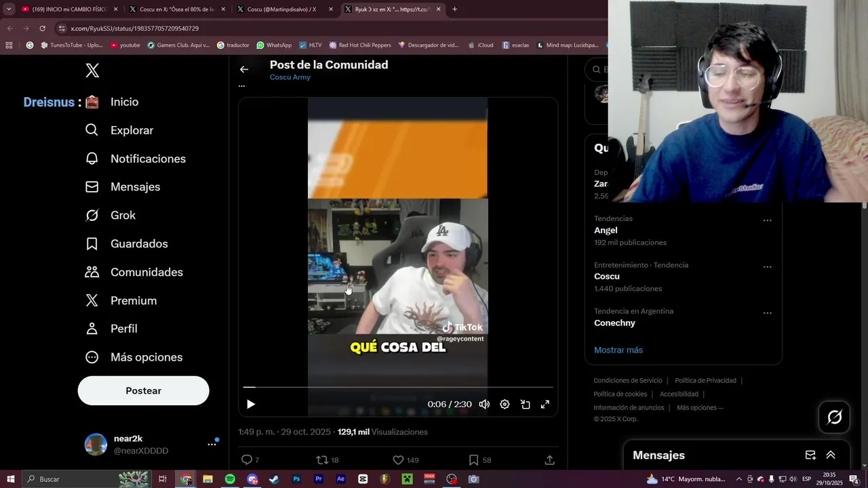Open a new browser tab
Screen dimensions: 868x488
coord(454,9)
